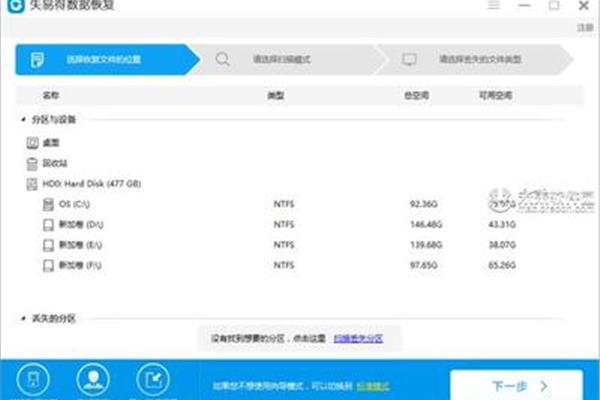Click the Next step button
This screenshot has height=400, width=600.
[x=517, y=385]
